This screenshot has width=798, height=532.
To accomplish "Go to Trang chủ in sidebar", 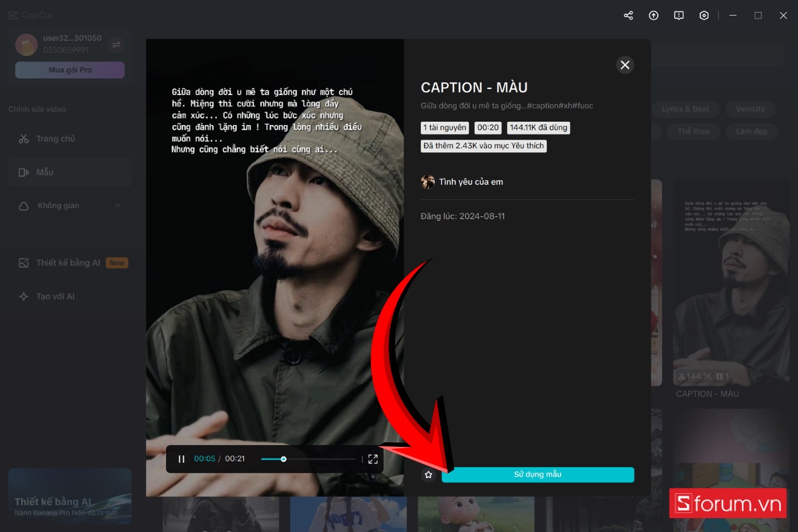I will click(x=70, y=139).
